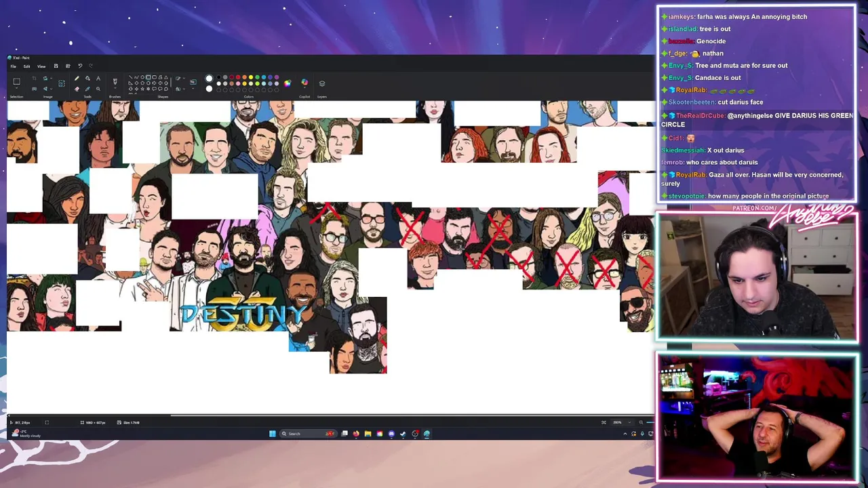868x488 pixels.
Task: Select the Eraser tool
Action: point(77,89)
